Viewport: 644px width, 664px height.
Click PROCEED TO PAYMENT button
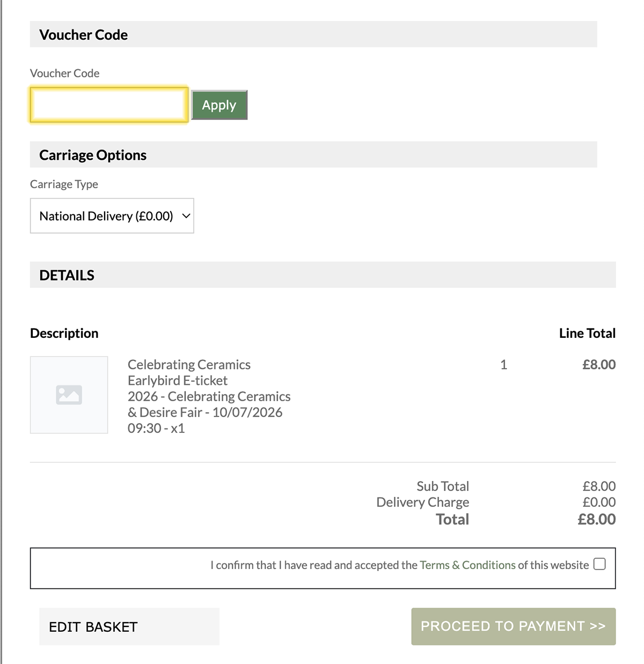point(513,626)
